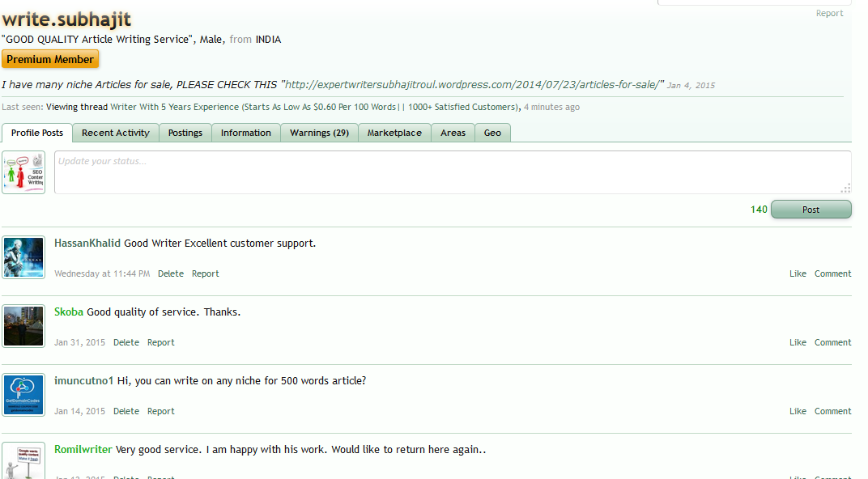
Task: Open the Marketplace tab
Action: pos(394,133)
